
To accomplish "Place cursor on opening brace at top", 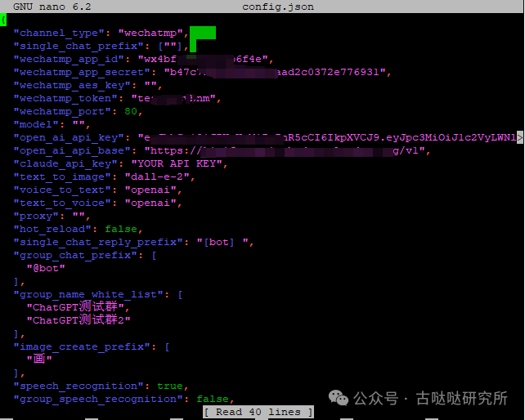I will click(x=3, y=20).
